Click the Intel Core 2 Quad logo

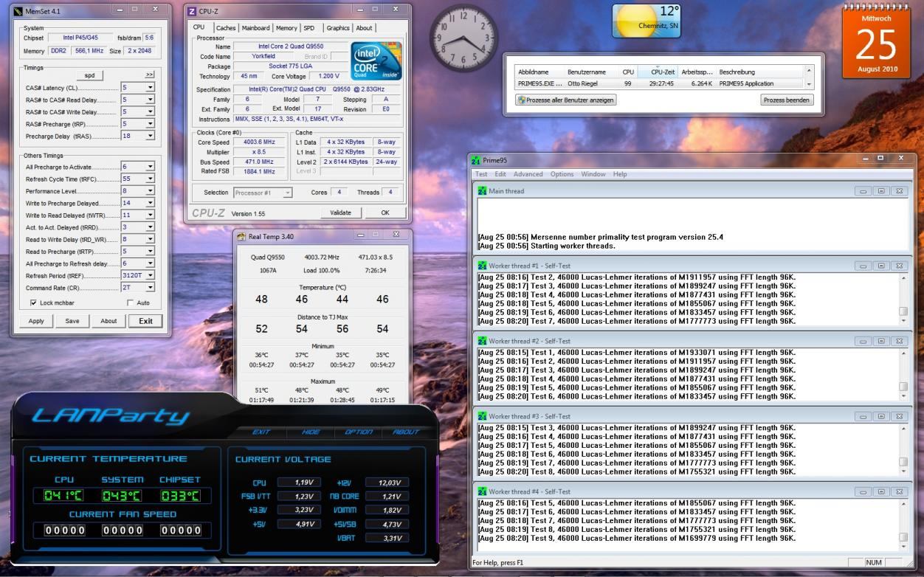coord(376,61)
